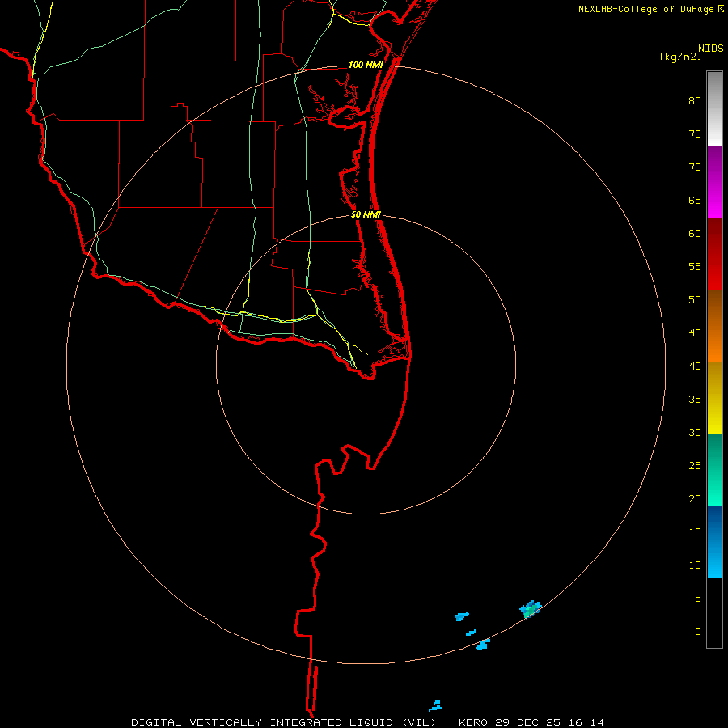
Task: Click the NIDS label above the scale
Action: (711, 49)
